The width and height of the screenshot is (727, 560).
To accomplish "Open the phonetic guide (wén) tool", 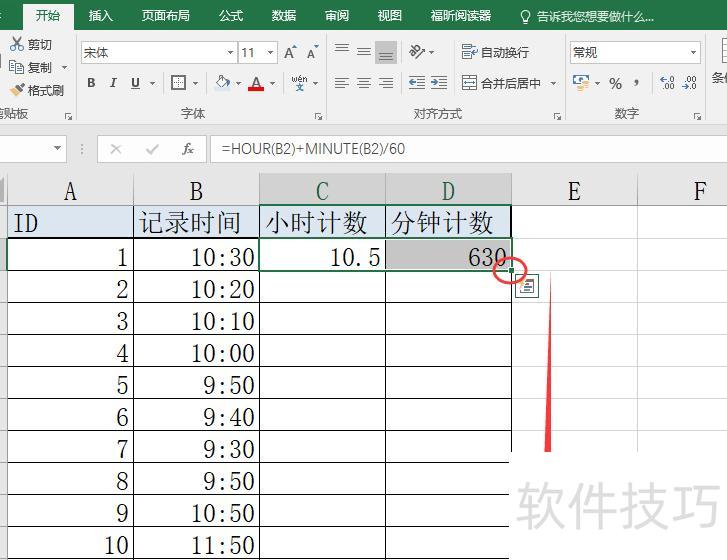I will point(300,83).
